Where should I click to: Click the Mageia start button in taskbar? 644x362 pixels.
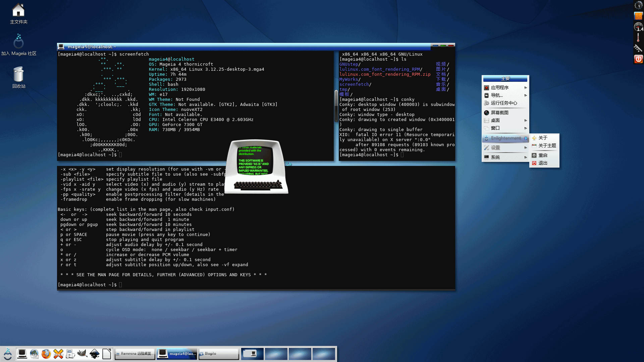pyautogui.click(x=7, y=354)
